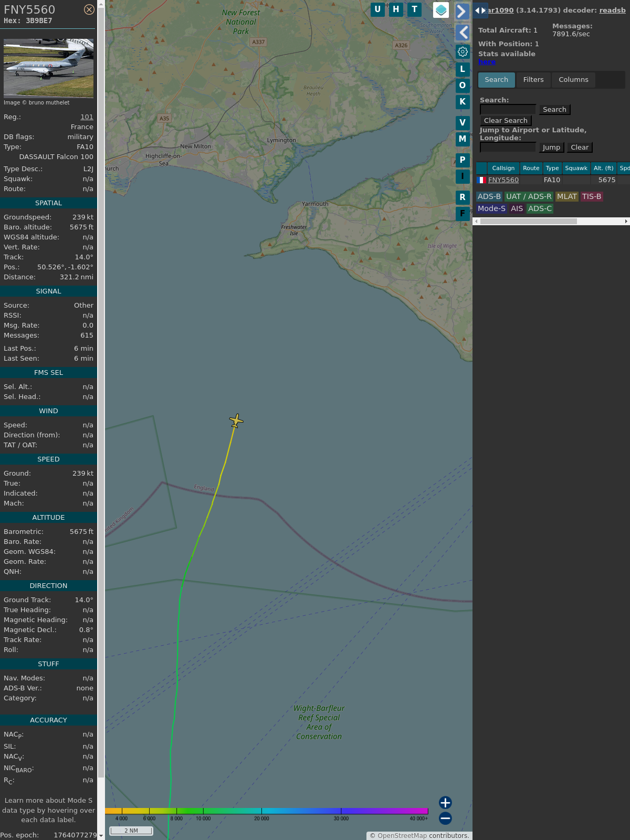Click the Clear Search button
Viewport: 630px width, 840px height.
coord(506,121)
